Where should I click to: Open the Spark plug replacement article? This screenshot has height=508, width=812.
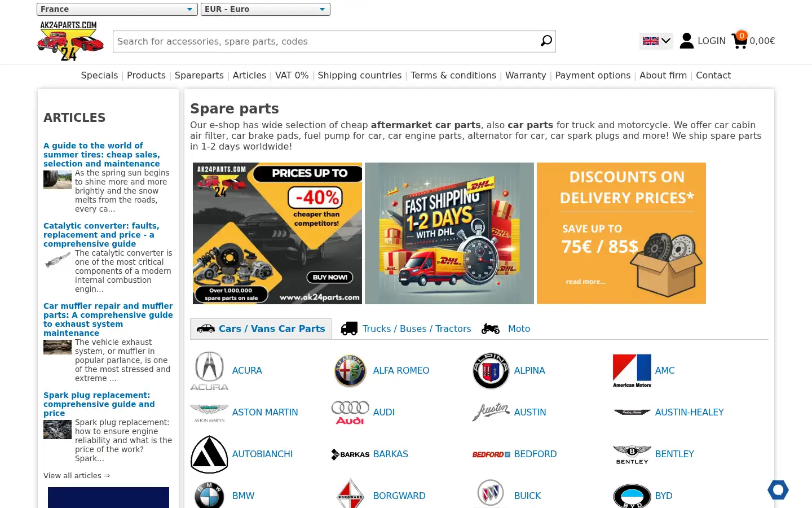click(x=99, y=404)
